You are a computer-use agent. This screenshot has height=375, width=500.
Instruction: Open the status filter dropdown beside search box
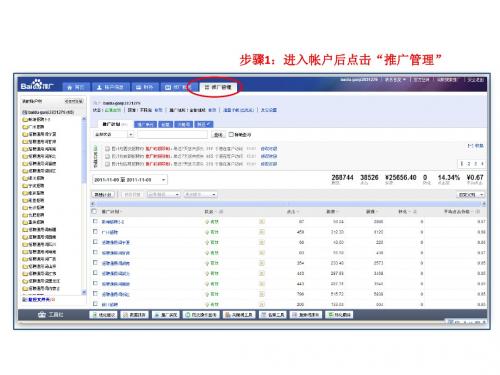pyautogui.click(x=113, y=134)
